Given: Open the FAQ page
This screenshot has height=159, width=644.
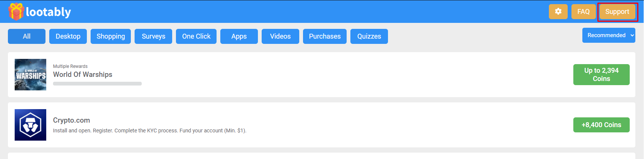Looking at the screenshot, I should point(583,12).
